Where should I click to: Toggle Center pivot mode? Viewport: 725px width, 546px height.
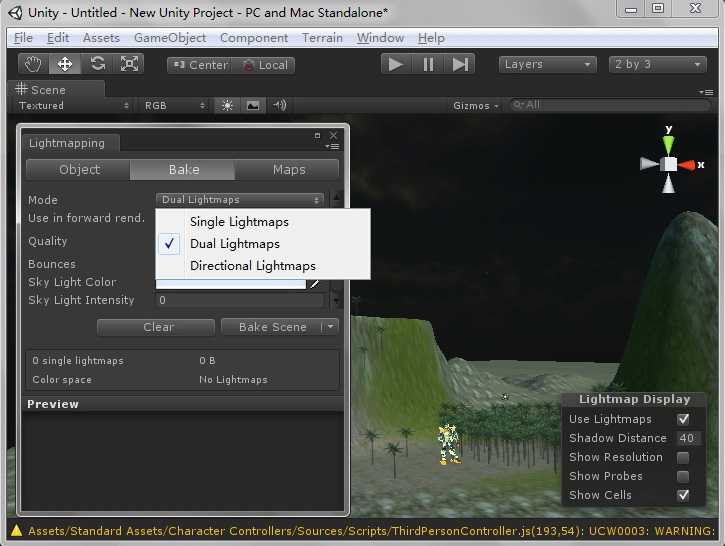coord(200,65)
